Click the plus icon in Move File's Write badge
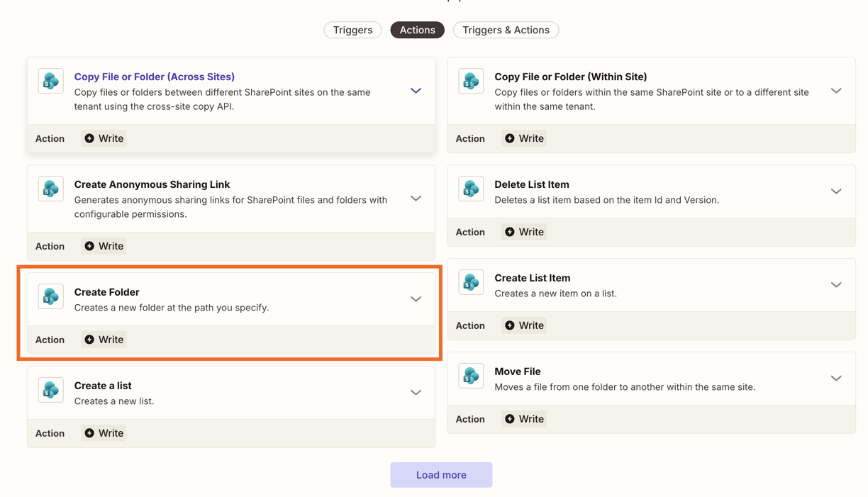Screen dimensions: 868x497 coord(509,419)
